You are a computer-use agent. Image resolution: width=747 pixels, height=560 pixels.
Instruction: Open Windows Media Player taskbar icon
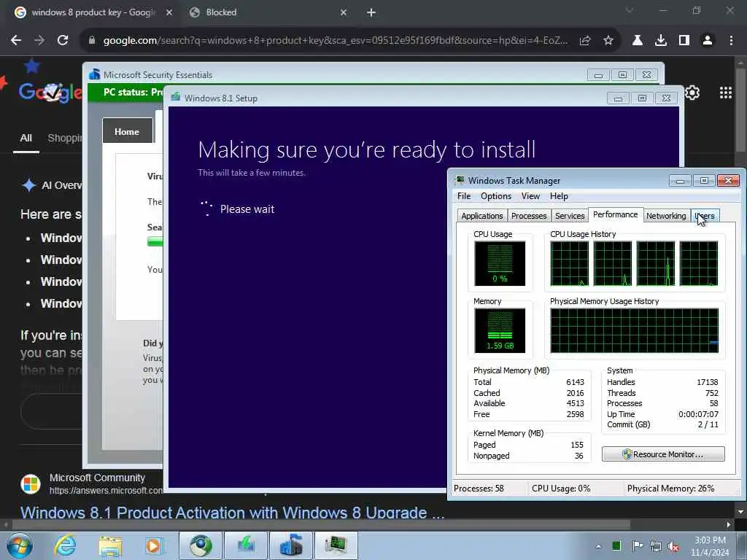(155, 545)
